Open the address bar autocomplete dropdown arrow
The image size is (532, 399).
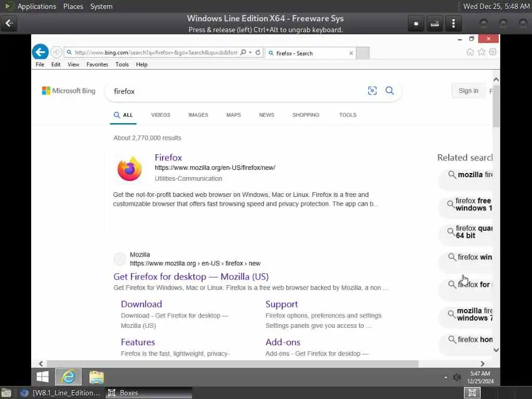point(250,52)
